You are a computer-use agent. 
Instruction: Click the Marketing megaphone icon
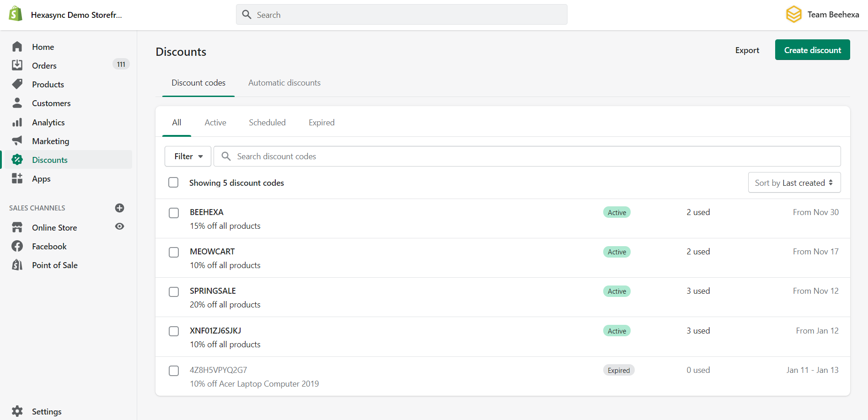(x=17, y=141)
